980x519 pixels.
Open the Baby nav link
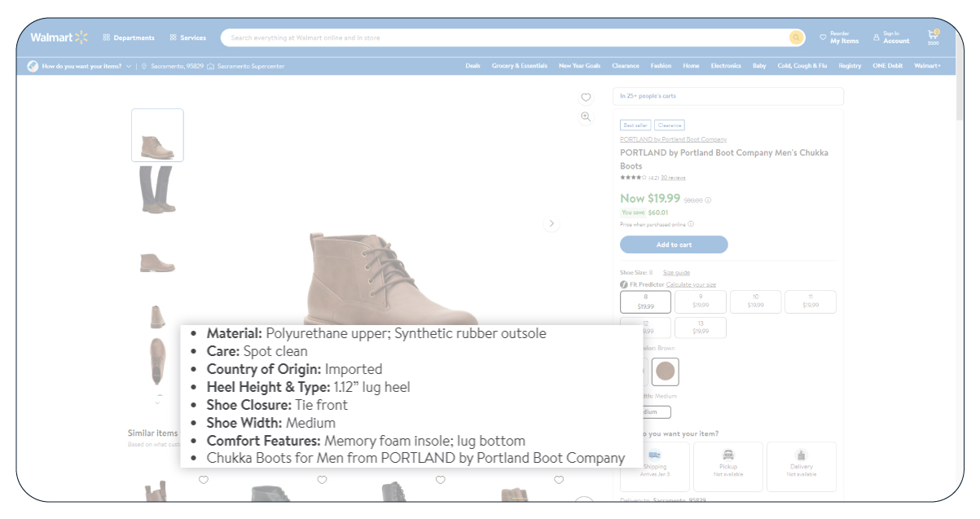pyautogui.click(x=759, y=66)
